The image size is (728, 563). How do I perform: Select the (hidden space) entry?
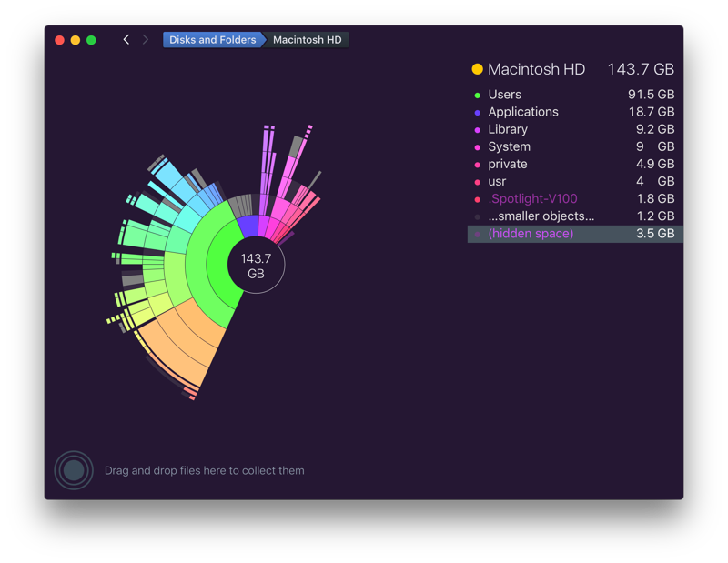click(531, 233)
